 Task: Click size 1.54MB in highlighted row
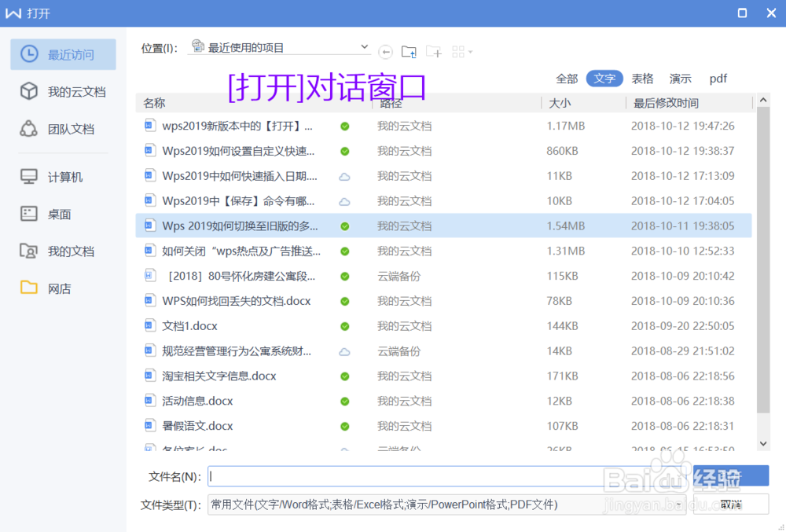coord(565,226)
